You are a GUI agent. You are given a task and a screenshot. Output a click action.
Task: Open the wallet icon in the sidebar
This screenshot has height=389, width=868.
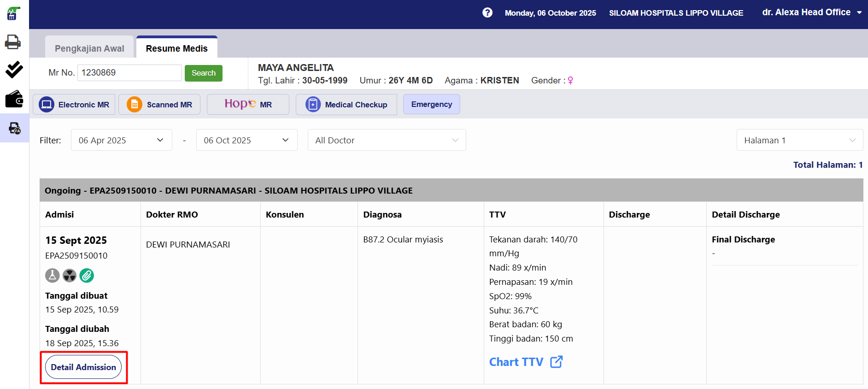point(14,99)
